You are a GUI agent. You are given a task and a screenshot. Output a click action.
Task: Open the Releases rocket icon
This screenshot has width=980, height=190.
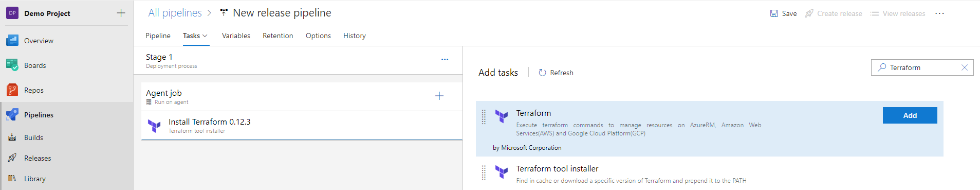pyautogui.click(x=12, y=158)
